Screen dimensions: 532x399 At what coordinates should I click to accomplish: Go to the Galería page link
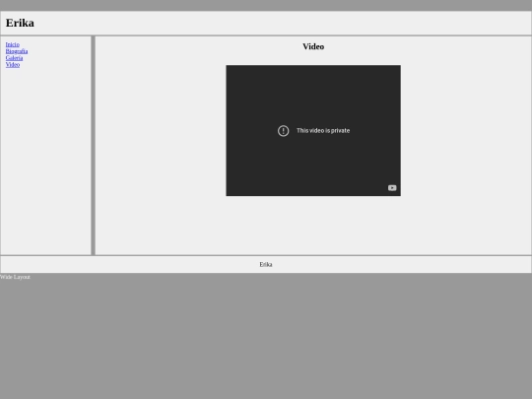[14, 58]
